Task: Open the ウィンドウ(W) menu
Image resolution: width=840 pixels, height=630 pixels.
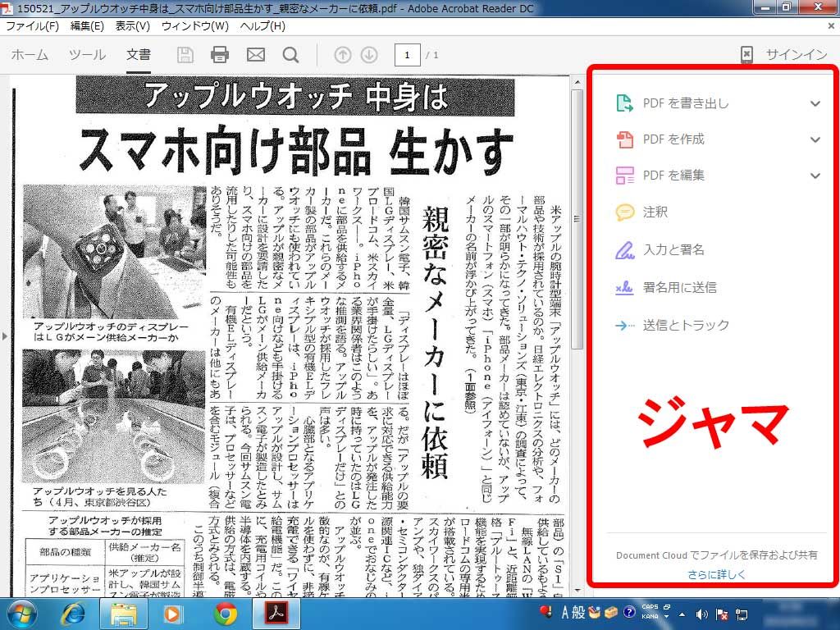Action: (195, 25)
